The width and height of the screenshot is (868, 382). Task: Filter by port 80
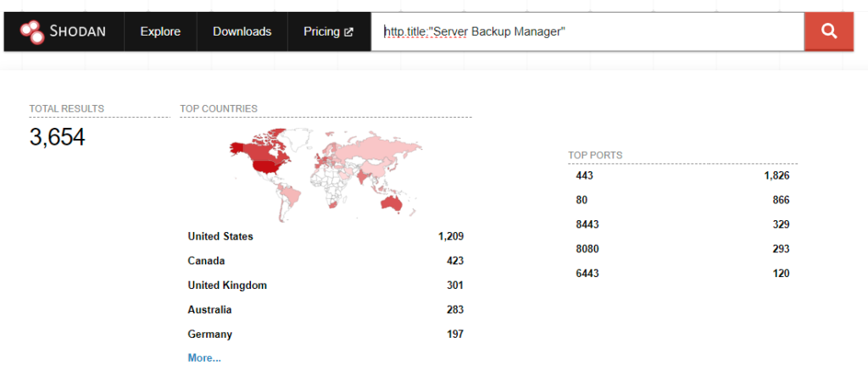[x=581, y=200]
